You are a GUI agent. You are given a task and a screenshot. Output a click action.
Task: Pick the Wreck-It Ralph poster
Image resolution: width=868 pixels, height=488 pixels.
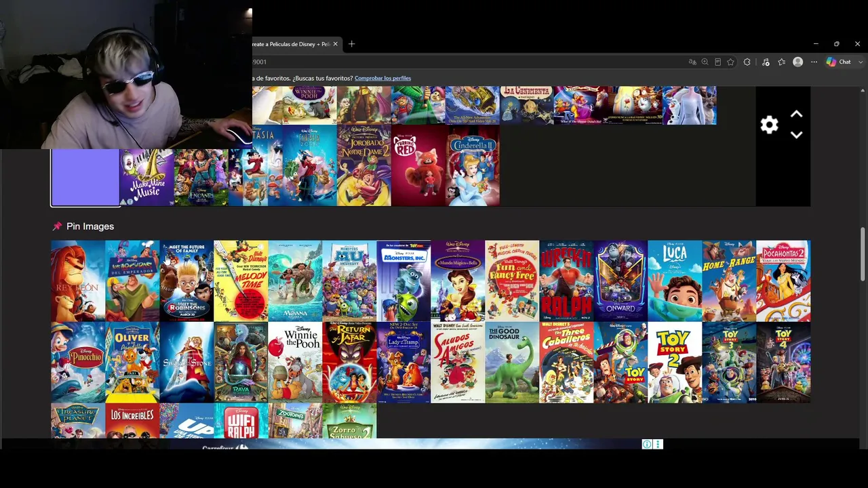tap(566, 281)
